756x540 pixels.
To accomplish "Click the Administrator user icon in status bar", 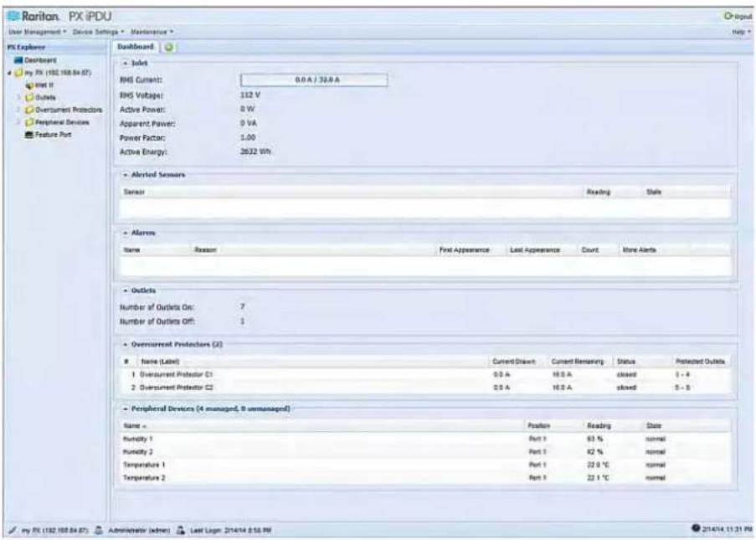I will (98, 530).
